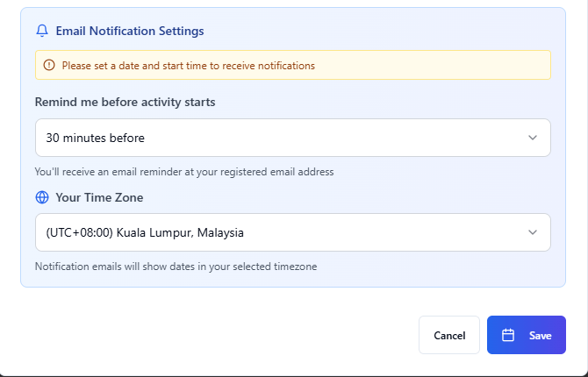This screenshot has height=377, width=588.
Task: Click the 'You'll receive an email reminder' hint text
Action: tap(184, 172)
